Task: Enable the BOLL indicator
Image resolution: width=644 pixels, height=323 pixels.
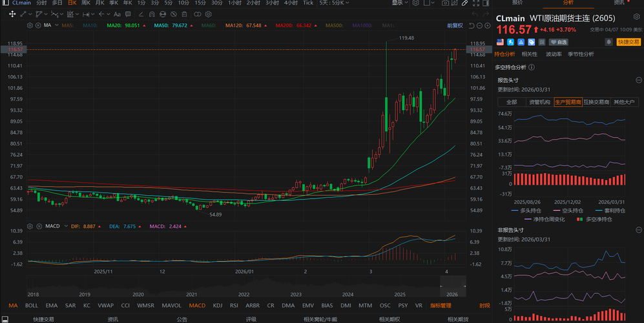Action: (x=32, y=306)
